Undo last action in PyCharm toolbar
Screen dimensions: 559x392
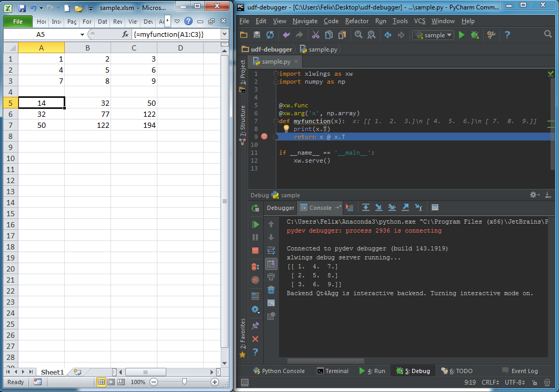pos(286,35)
